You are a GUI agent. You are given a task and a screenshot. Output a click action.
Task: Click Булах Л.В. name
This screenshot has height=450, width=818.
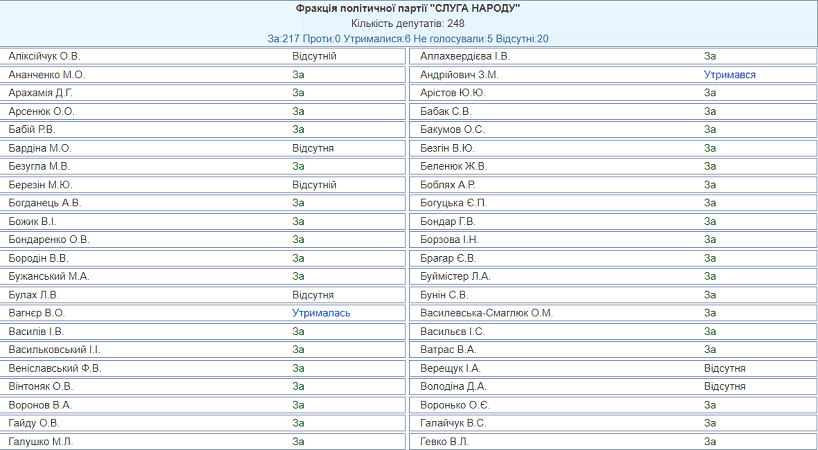click(33, 295)
